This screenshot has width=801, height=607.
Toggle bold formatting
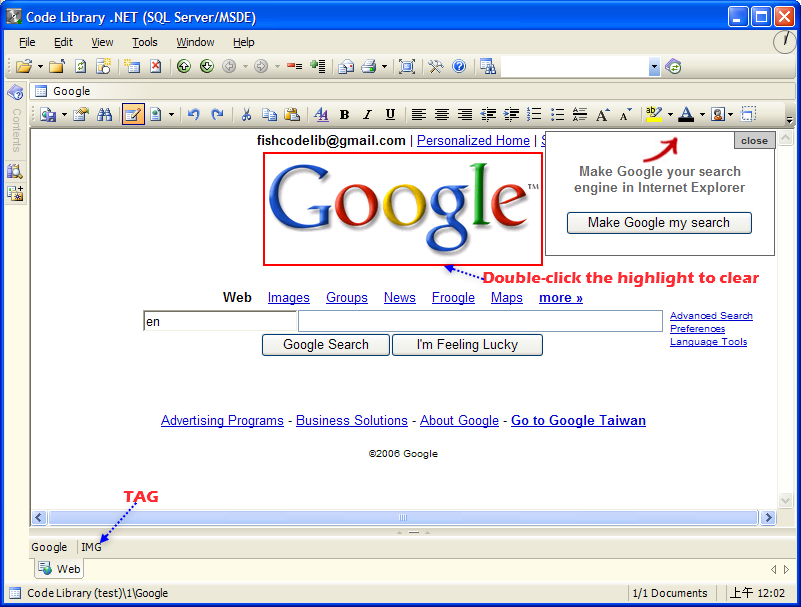click(x=344, y=114)
